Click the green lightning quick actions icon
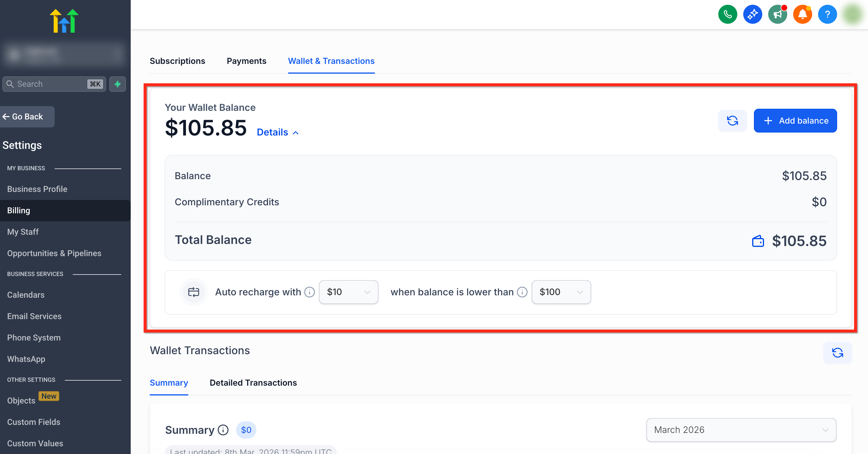The width and height of the screenshot is (868, 454). click(x=118, y=84)
